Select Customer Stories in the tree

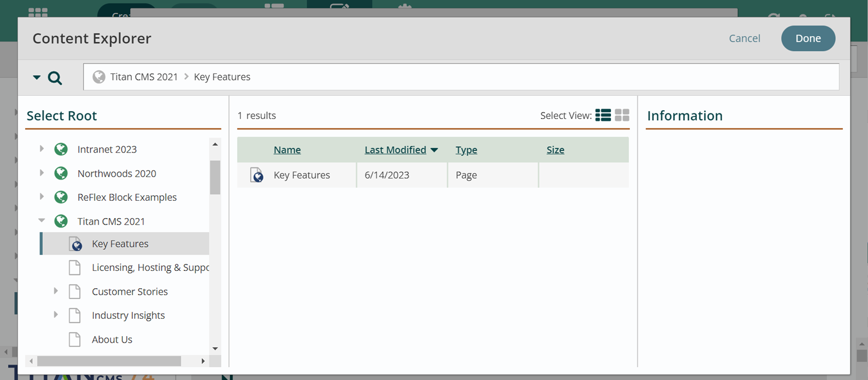click(130, 292)
